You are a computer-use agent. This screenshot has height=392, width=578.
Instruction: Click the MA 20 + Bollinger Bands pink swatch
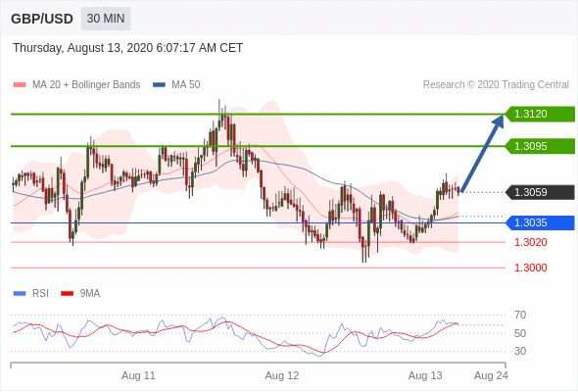pyautogui.click(x=20, y=85)
